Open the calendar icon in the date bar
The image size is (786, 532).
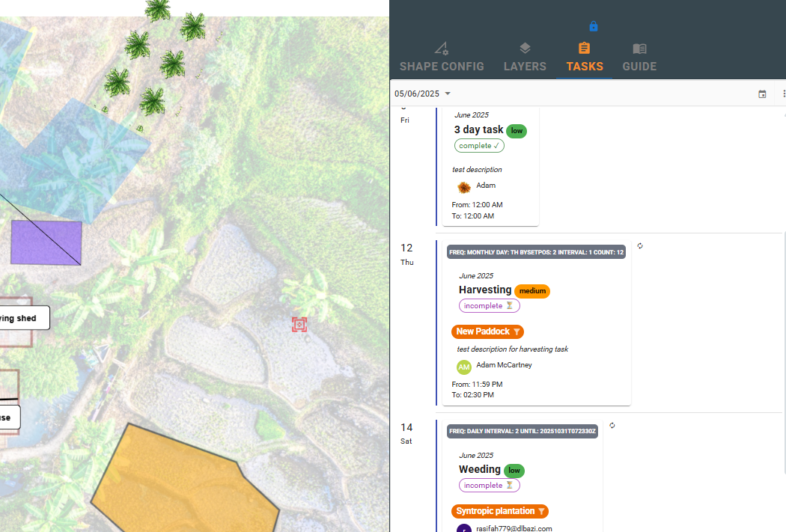pyautogui.click(x=762, y=94)
